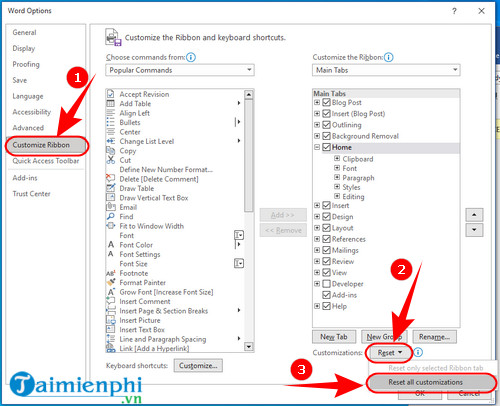
Task: Click the Change List Level icon
Action: tap(110, 141)
